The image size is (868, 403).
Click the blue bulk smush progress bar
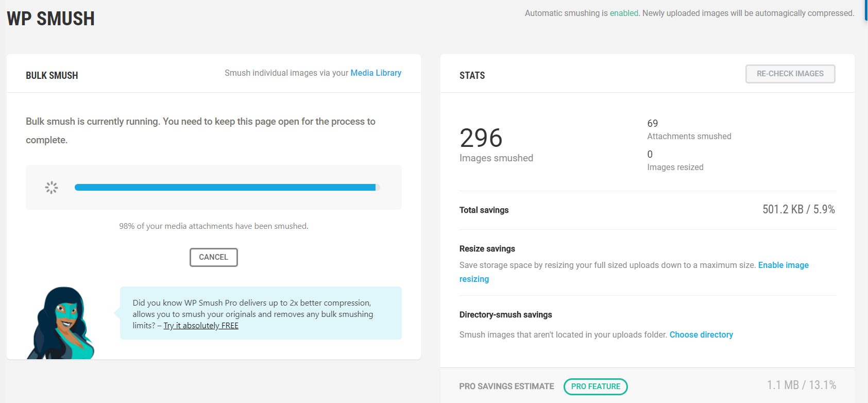[227, 188]
